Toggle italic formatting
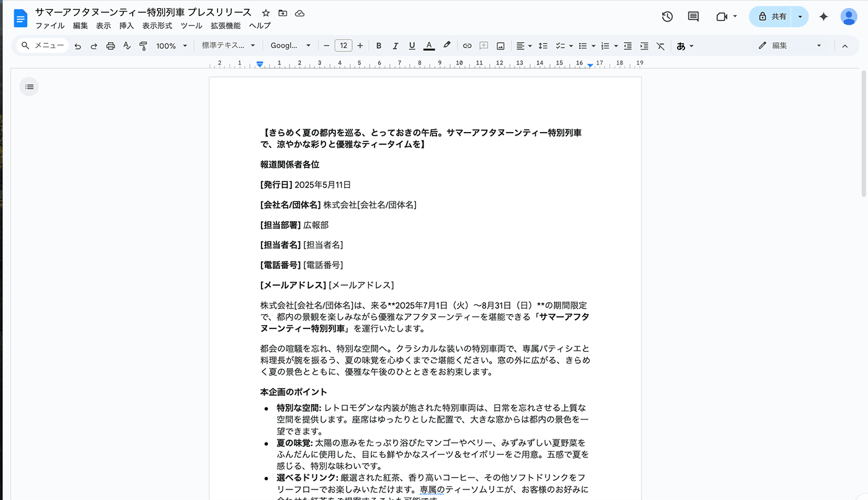Screen dimensions: 868x500 tap(396, 46)
